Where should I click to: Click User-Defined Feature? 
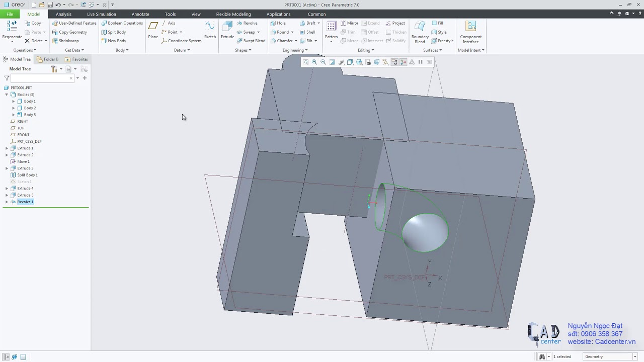[x=74, y=23]
